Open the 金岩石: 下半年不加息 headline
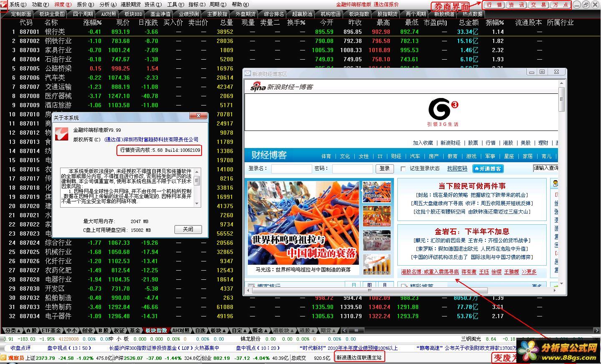 (x=472, y=231)
